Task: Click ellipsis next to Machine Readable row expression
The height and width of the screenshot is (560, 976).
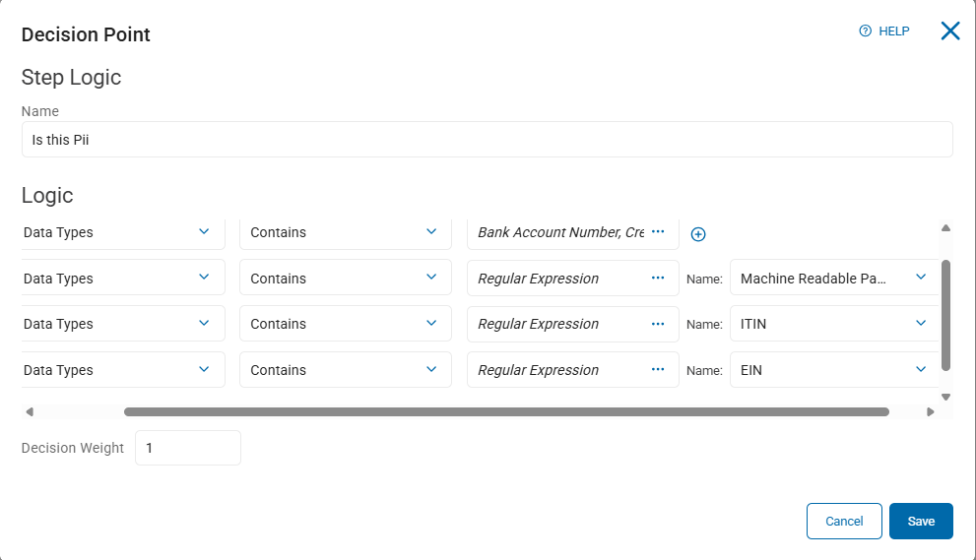Action: (x=658, y=279)
